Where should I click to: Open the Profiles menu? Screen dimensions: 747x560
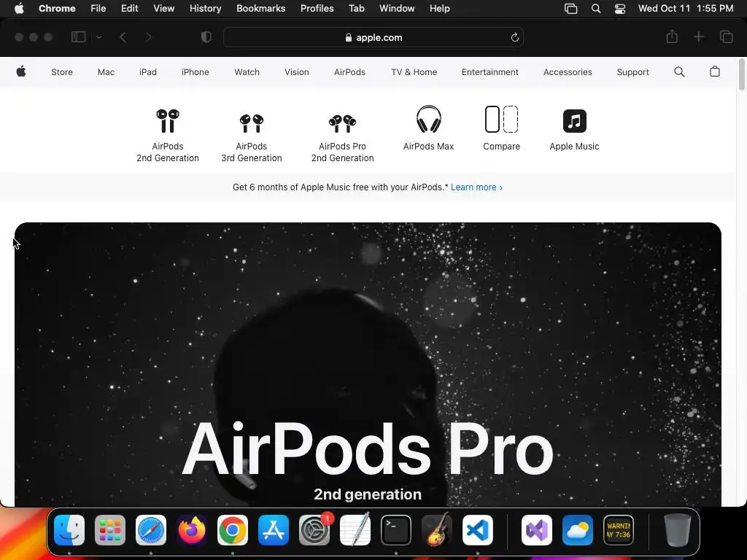(x=317, y=9)
